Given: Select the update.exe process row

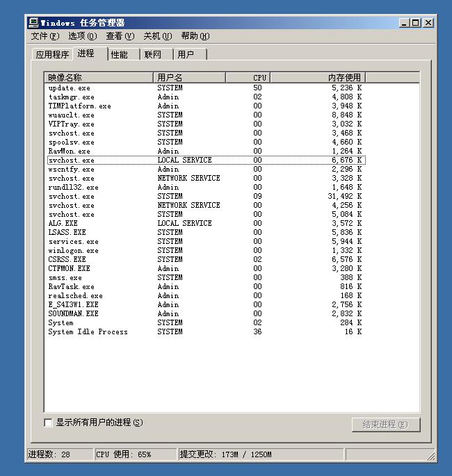Looking at the screenshot, I should (x=207, y=88).
